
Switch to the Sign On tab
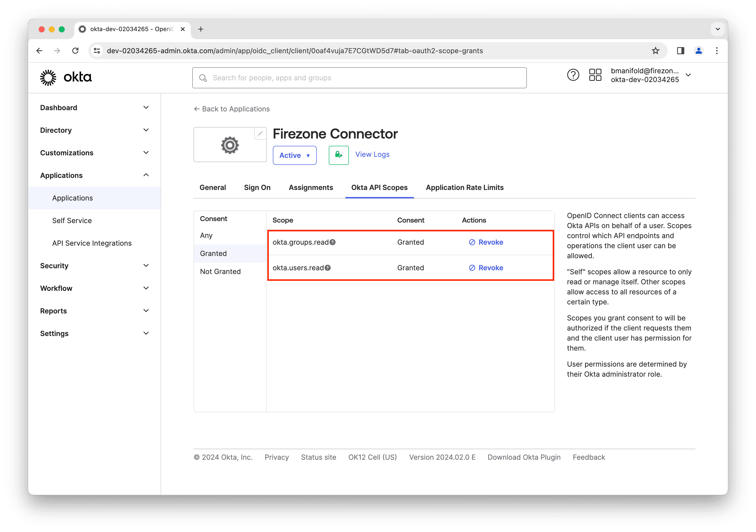[x=257, y=187]
